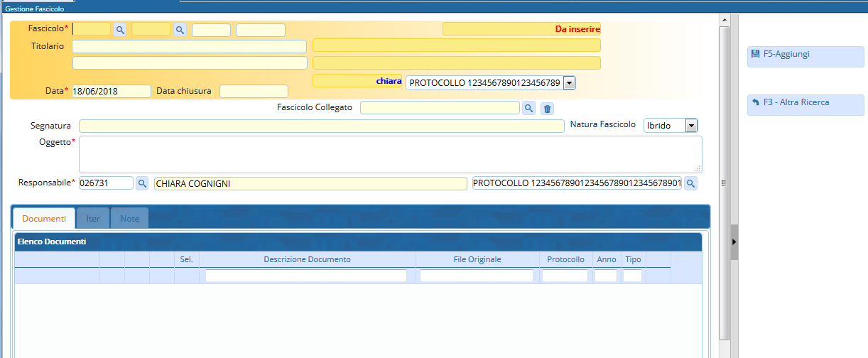Open Responsabile code search magnifier

click(142, 183)
